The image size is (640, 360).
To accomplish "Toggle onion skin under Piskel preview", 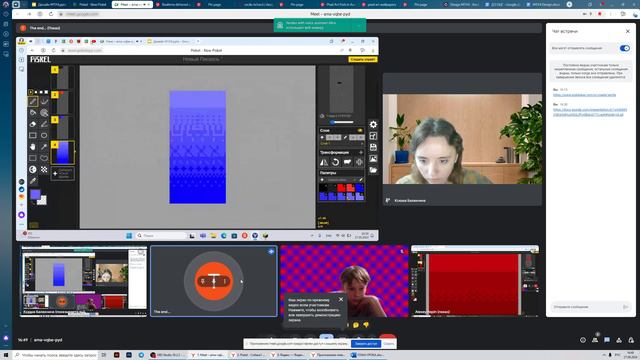I will pos(322,116).
